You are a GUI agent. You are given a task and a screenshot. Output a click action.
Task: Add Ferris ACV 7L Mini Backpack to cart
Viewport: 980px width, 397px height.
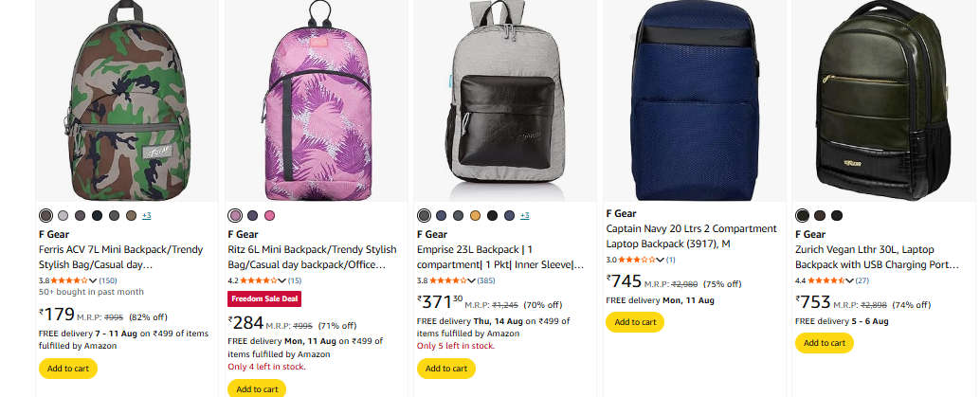pyautogui.click(x=68, y=369)
